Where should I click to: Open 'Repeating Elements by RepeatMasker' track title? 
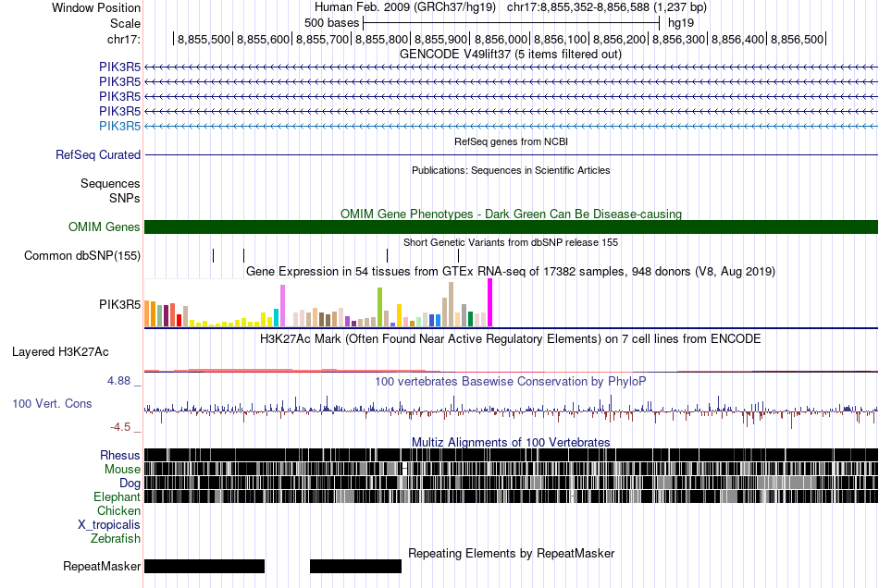[x=512, y=553]
